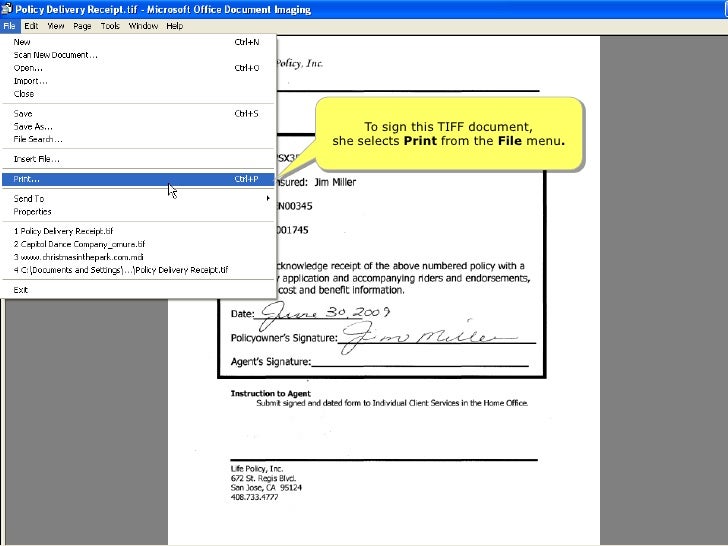The width and height of the screenshot is (728, 546).
Task: Select Print... from the File menu
Action: click(x=138, y=179)
